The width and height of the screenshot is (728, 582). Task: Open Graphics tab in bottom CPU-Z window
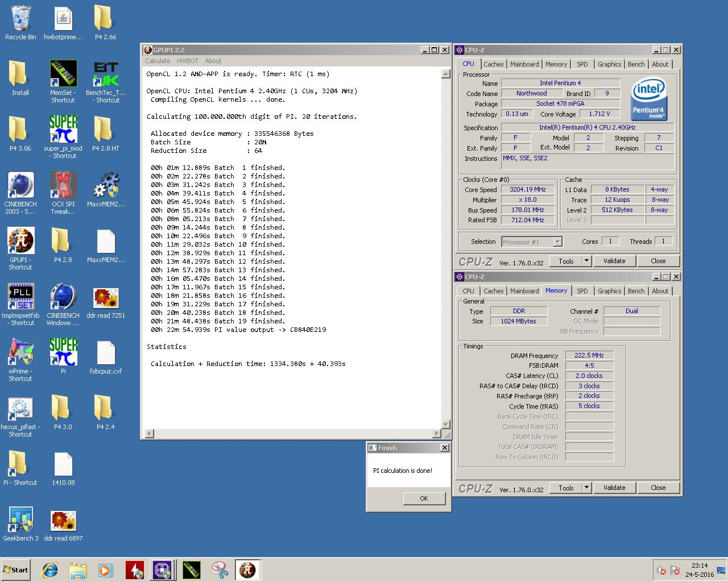(x=609, y=291)
